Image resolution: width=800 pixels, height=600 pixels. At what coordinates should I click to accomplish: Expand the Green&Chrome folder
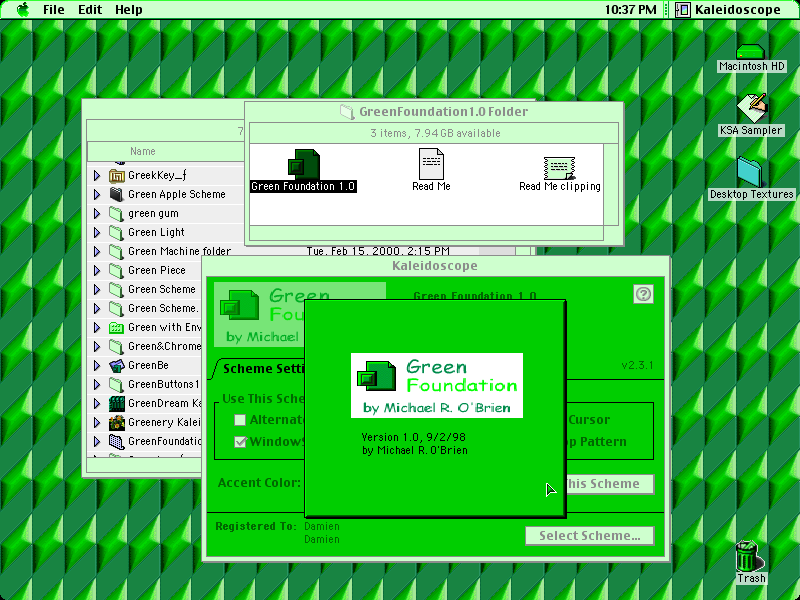[97, 346]
